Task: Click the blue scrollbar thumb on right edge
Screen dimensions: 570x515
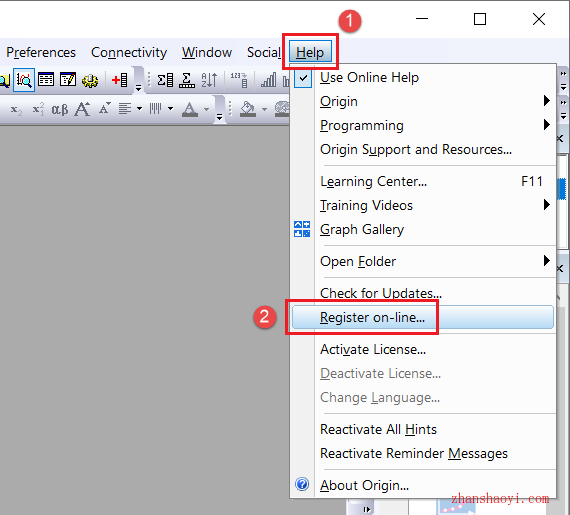Action: pos(562,188)
